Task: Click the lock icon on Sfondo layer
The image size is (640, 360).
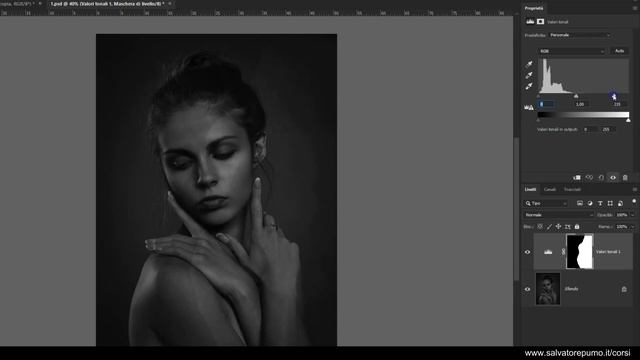Action: pyautogui.click(x=624, y=289)
